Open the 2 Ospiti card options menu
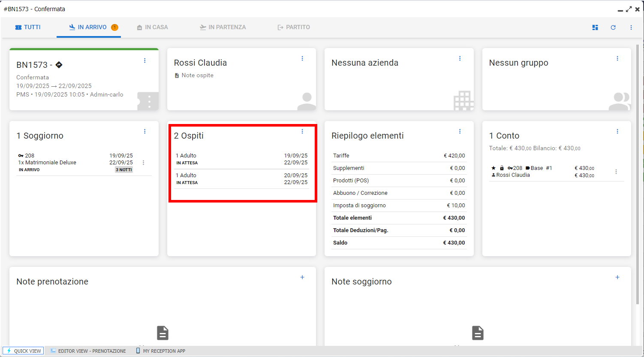This screenshot has height=357, width=644. 302,131
